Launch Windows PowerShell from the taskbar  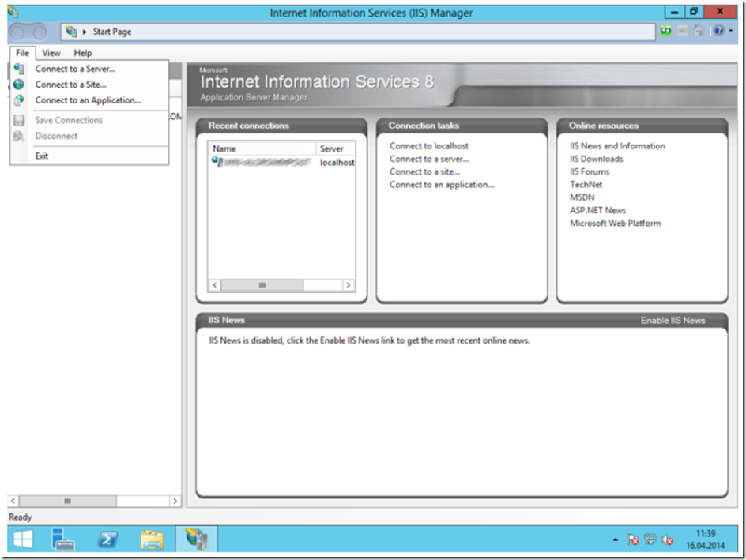[x=107, y=539]
